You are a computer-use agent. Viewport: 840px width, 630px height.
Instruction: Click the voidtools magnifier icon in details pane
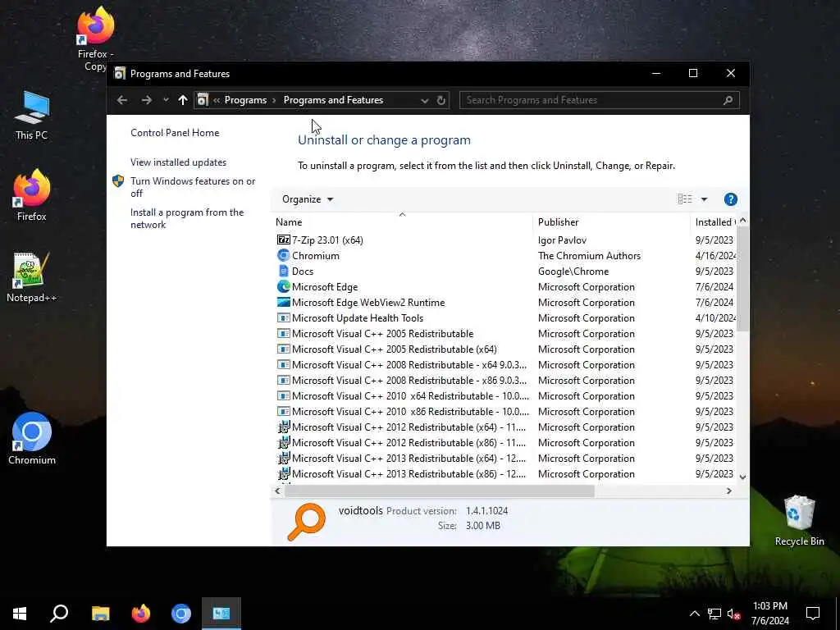[307, 522]
